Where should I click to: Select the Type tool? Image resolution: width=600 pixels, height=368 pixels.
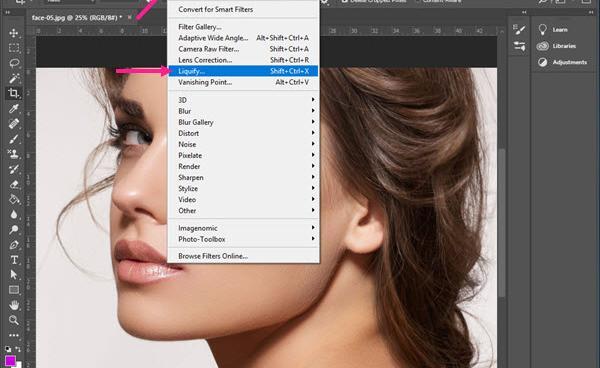(14, 260)
